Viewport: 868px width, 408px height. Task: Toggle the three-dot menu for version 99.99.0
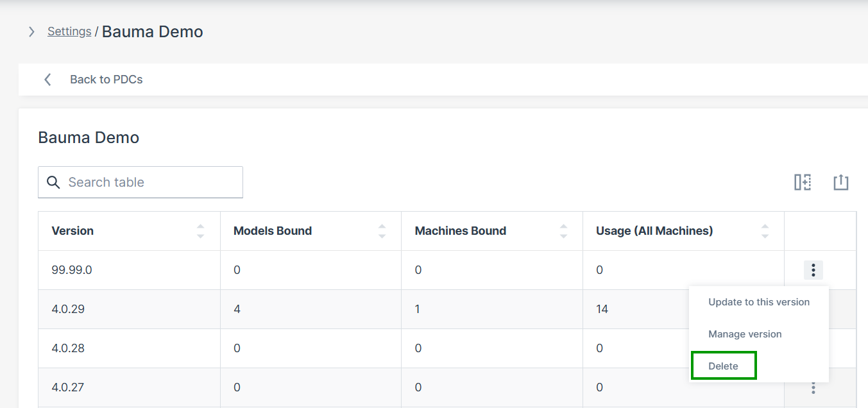(x=813, y=270)
